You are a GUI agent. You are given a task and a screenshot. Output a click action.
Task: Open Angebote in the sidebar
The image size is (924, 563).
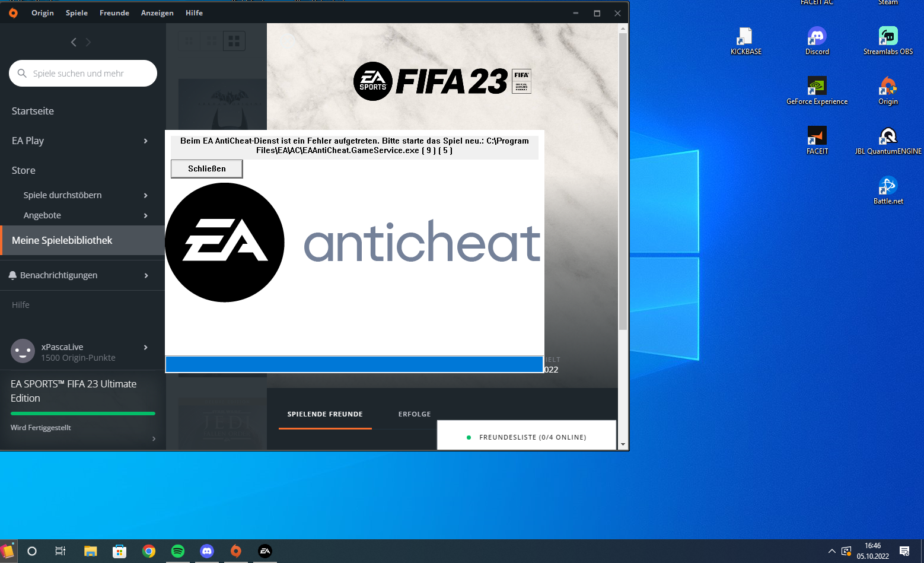click(42, 215)
